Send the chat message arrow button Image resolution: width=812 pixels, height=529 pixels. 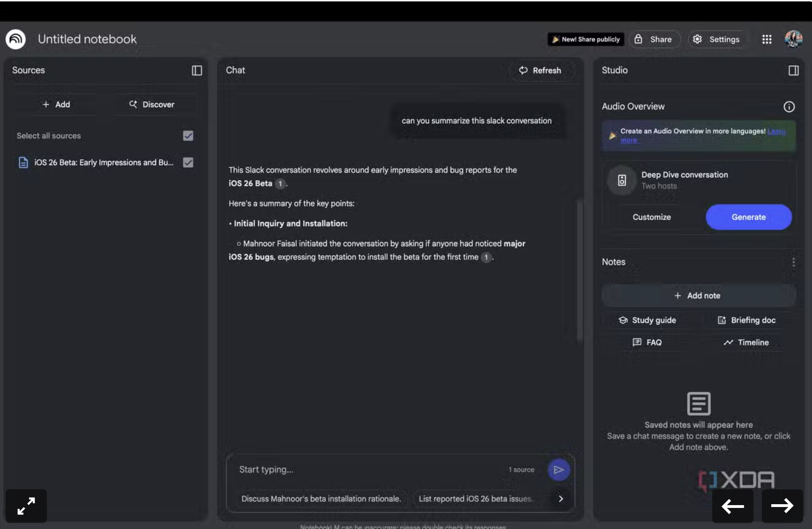click(x=559, y=470)
